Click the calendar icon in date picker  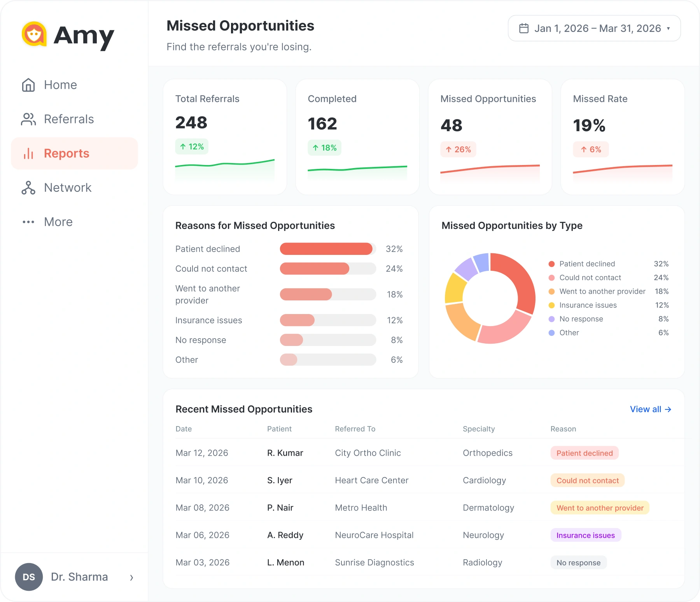pyautogui.click(x=524, y=28)
